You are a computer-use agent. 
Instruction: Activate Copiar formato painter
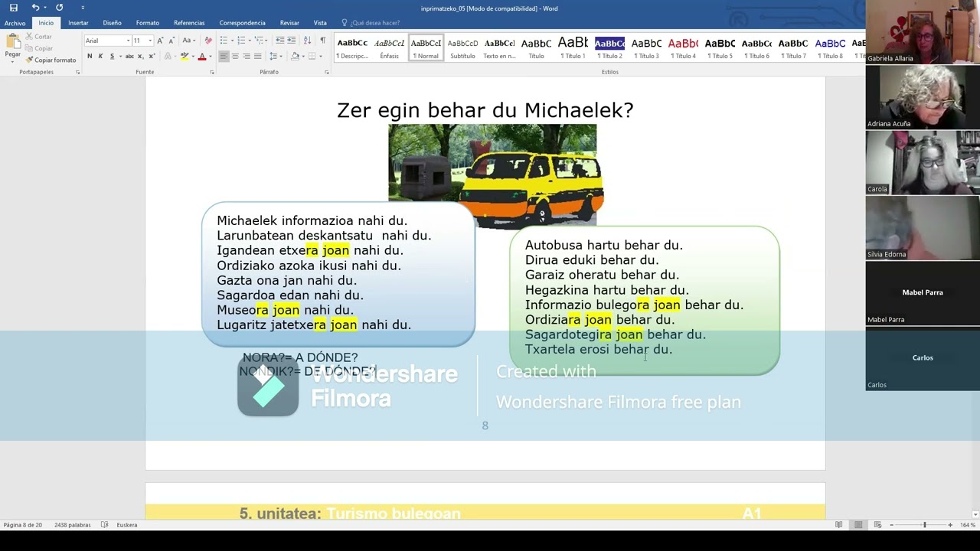tap(51, 60)
